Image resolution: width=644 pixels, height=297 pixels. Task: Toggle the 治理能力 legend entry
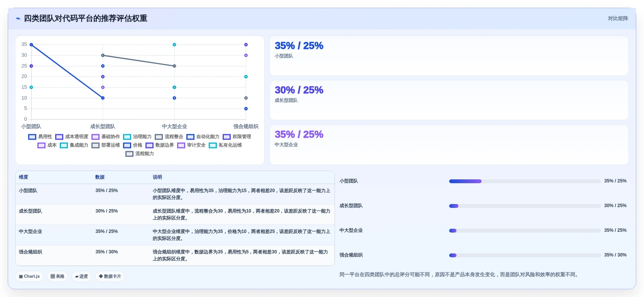[x=137, y=137]
